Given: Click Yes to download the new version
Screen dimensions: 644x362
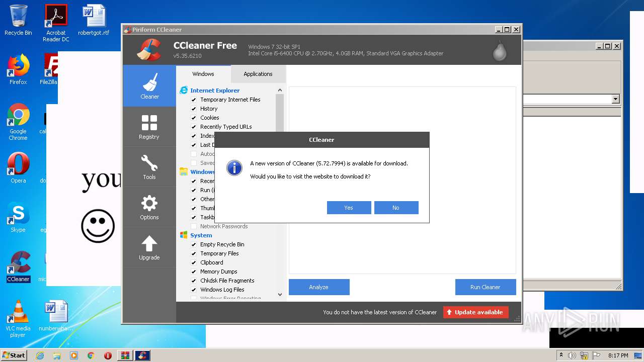Looking at the screenshot, I should pyautogui.click(x=349, y=208).
